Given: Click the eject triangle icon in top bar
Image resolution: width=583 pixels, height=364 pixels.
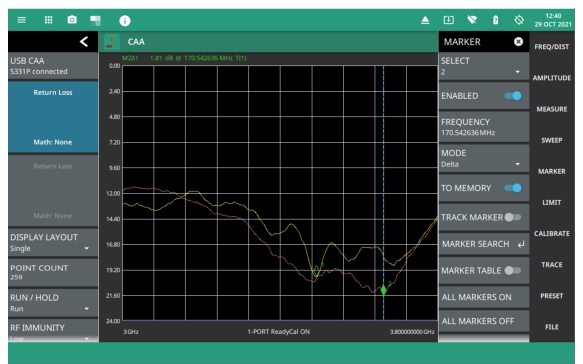Looking at the screenshot, I should (x=425, y=20).
